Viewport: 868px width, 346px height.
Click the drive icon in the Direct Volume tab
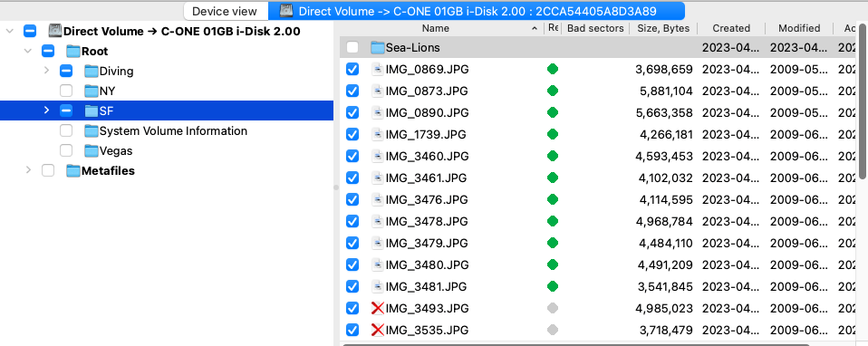point(286,11)
